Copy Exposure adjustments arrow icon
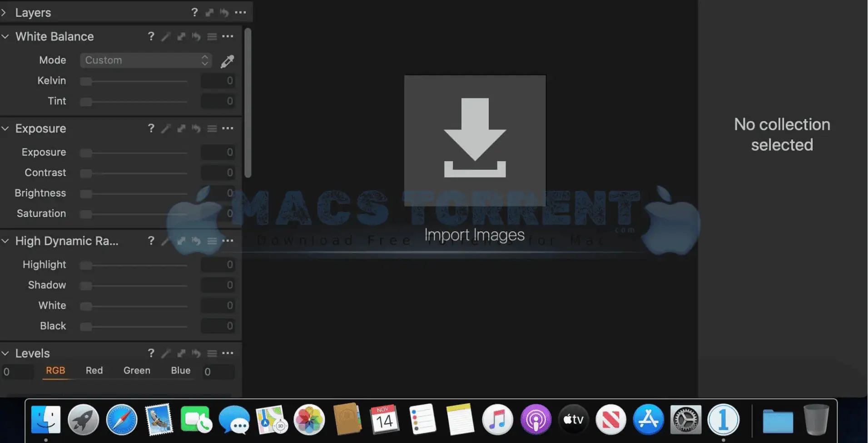 pos(181,128)
